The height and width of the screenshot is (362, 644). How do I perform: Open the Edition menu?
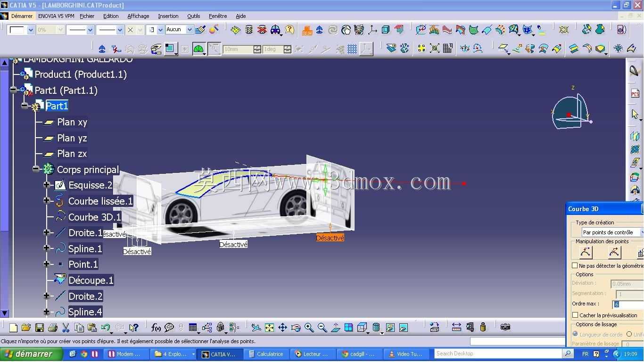111,16
